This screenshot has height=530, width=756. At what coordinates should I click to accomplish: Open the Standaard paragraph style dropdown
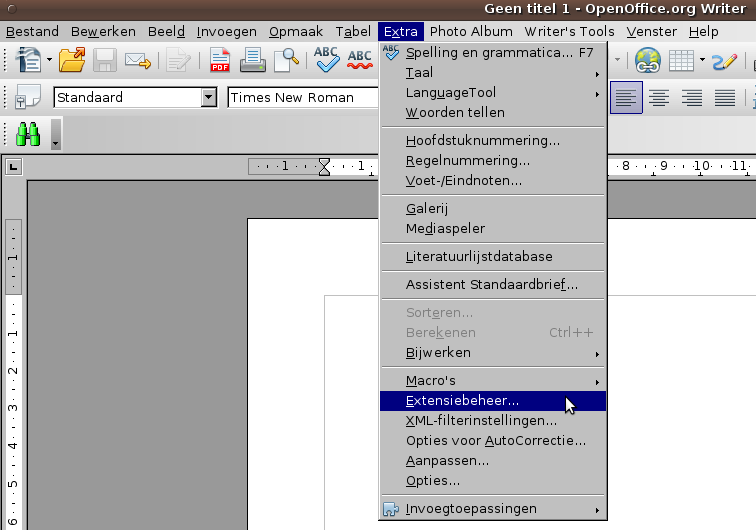tap(208, 97)
